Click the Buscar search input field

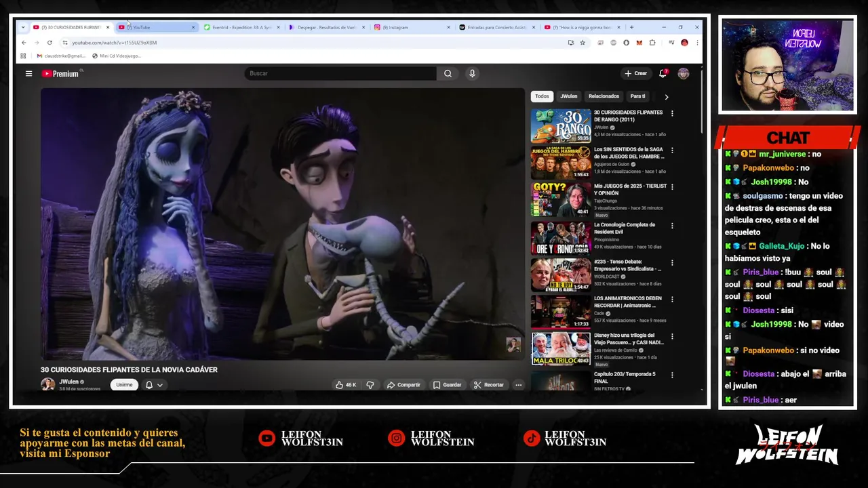(340, 73)
